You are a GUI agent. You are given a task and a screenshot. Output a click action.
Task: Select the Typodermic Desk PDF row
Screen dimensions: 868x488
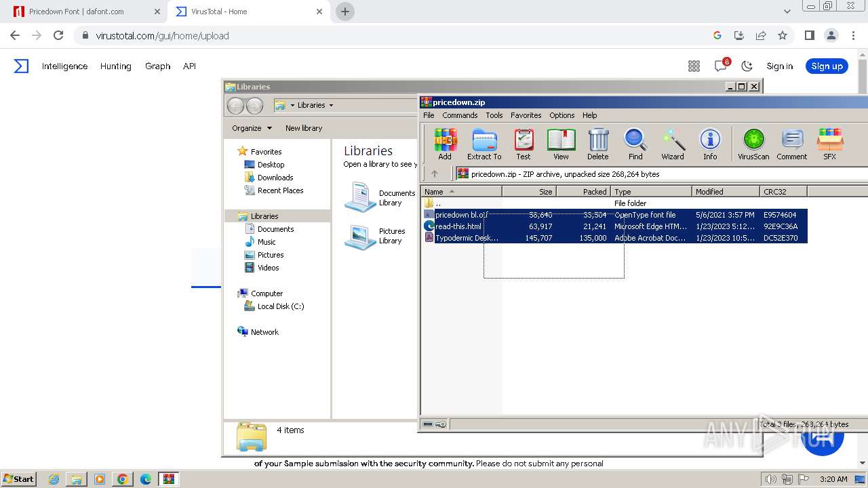click(614, 238)
